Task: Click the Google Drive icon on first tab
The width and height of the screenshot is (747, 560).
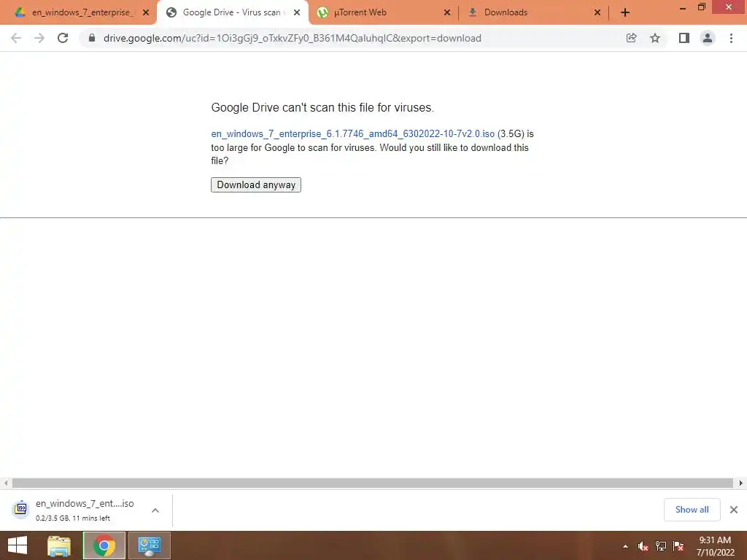Action: point(20,12)
